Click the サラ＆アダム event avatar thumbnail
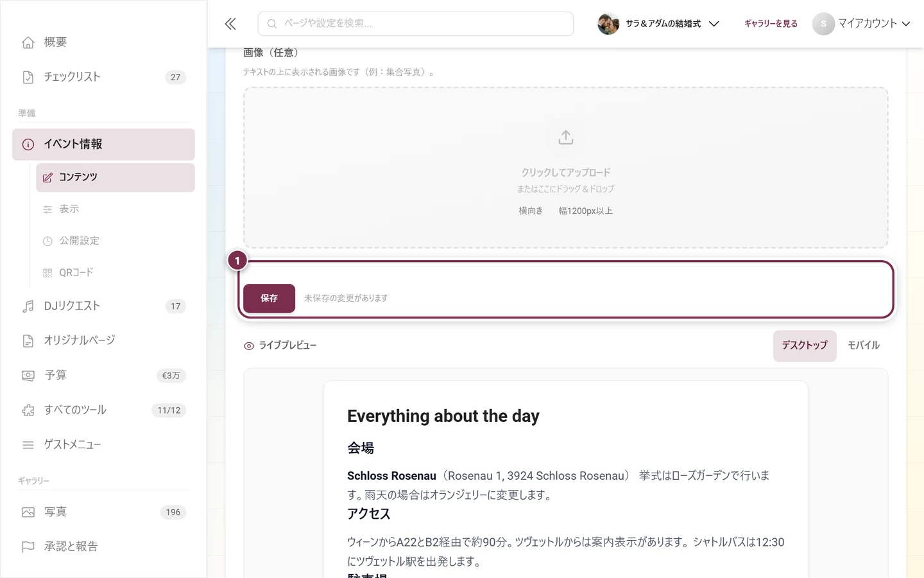Image resolution: width=924 pixels, height=578 pixels. (x=608, y=24)
